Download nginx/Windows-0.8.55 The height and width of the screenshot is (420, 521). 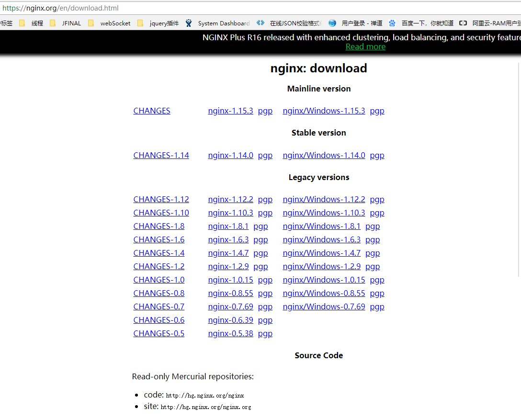pos(324,294)
